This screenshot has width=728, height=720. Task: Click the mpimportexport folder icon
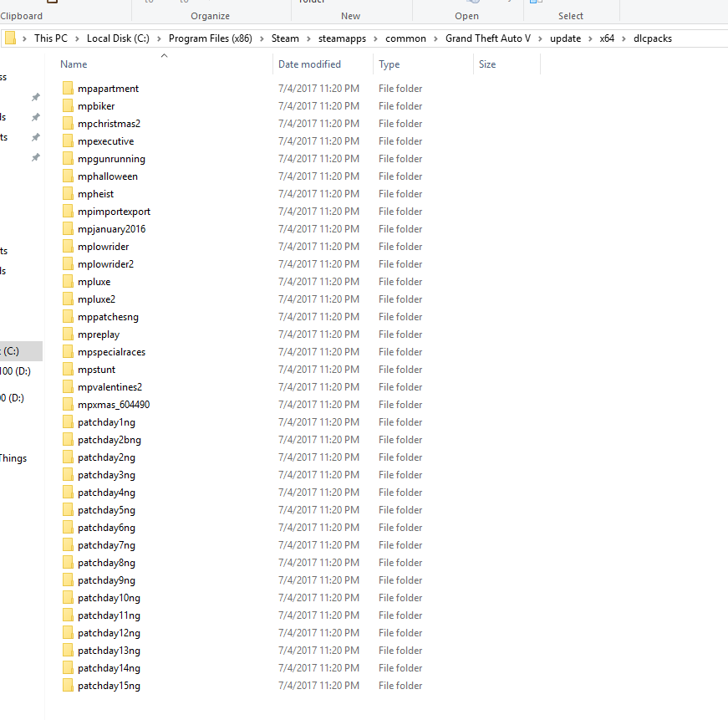click(68, 211)
